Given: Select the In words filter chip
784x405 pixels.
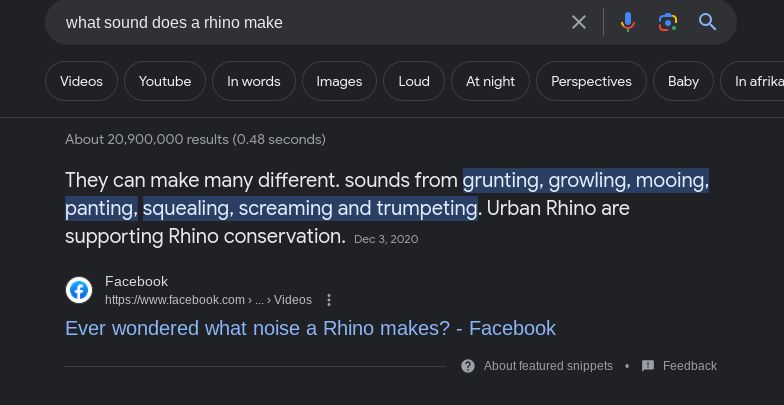Looking at the screenshot, I should (254, 82).
